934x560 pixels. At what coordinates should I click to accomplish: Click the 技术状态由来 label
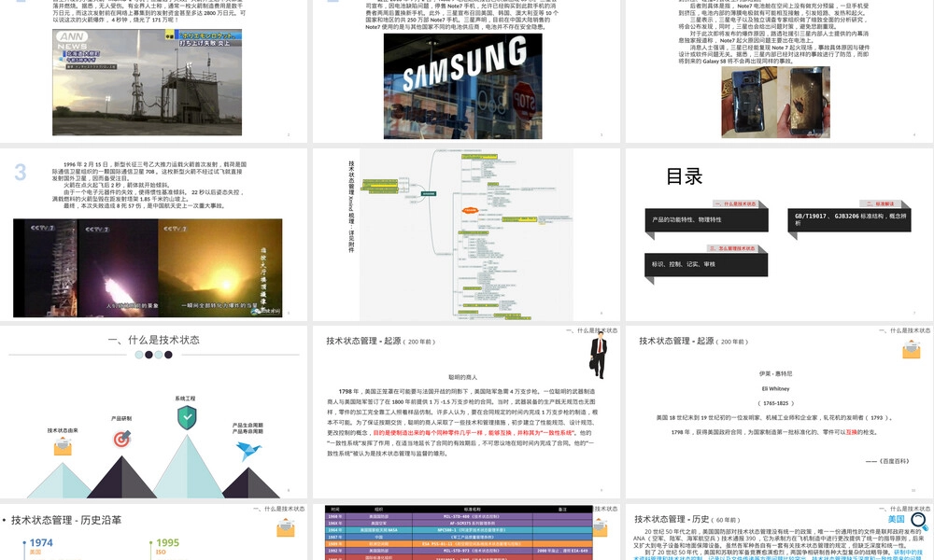(x=63, y=430)
